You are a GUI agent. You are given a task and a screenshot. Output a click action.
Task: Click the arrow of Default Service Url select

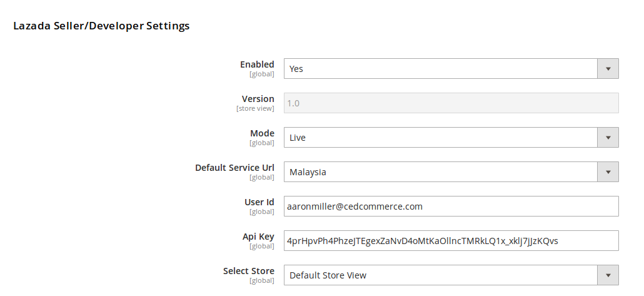click(x=608, y=172)
